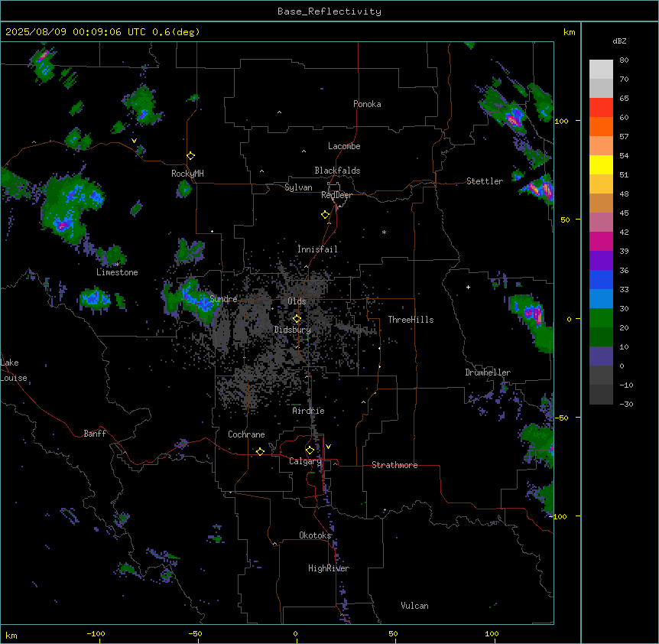The height and width of the screenshot is (644, 659).
Task: Click the white asterisk marker north of ThreeHills
Action: (384, 232)
